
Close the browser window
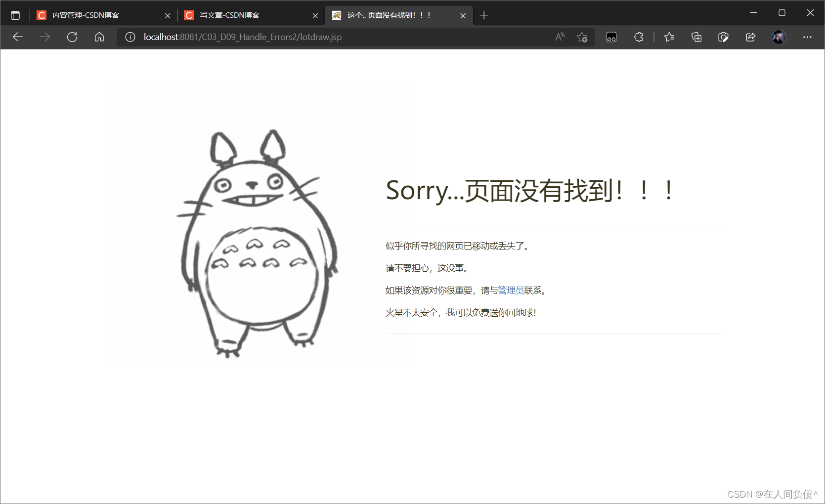[x=810, y=13]
